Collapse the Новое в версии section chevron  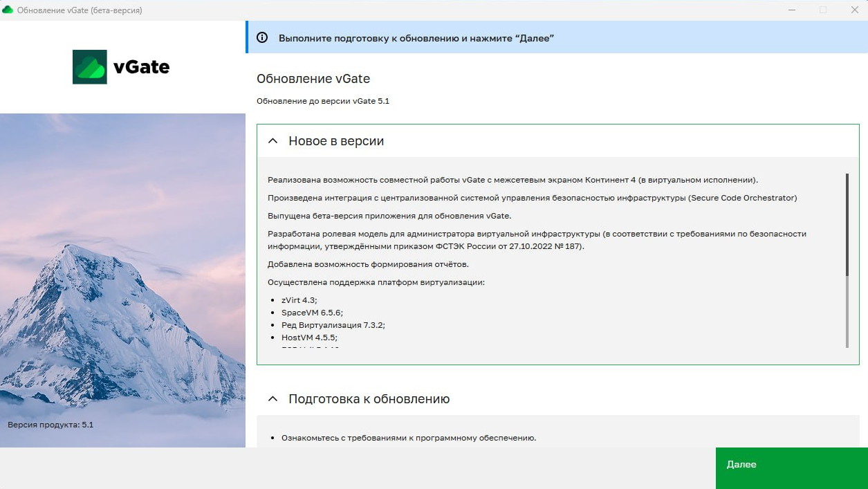273,141
